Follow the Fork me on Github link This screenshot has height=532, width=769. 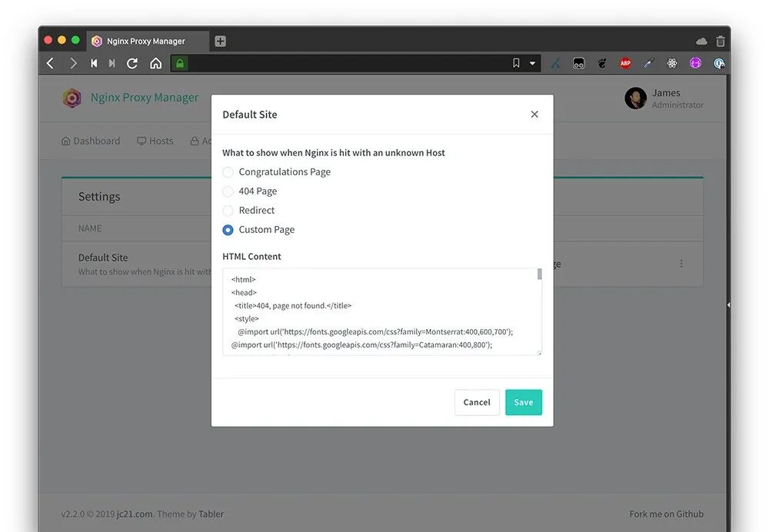point(666,514)
